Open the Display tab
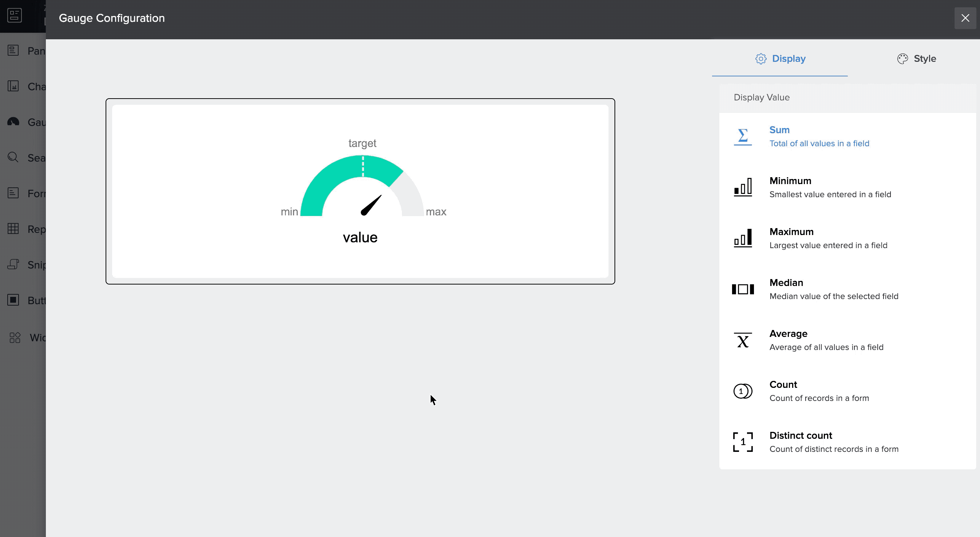The width and height of the screenshot is (980, 537). [780, 59]
